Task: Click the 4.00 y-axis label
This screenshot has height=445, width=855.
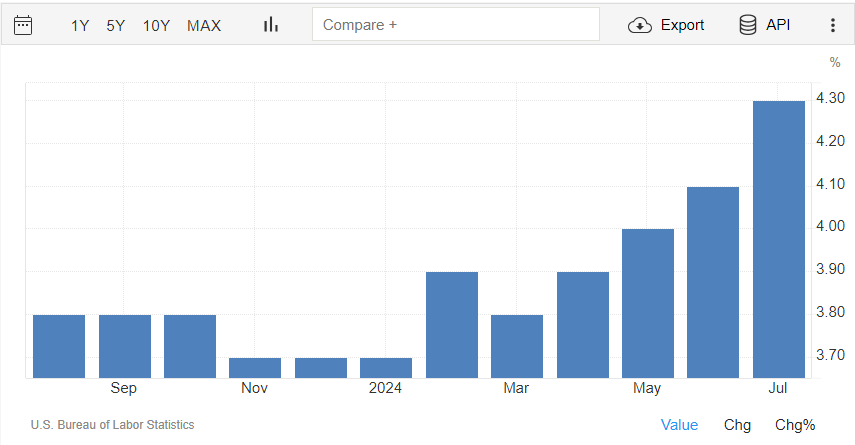Action: point(830,226)
